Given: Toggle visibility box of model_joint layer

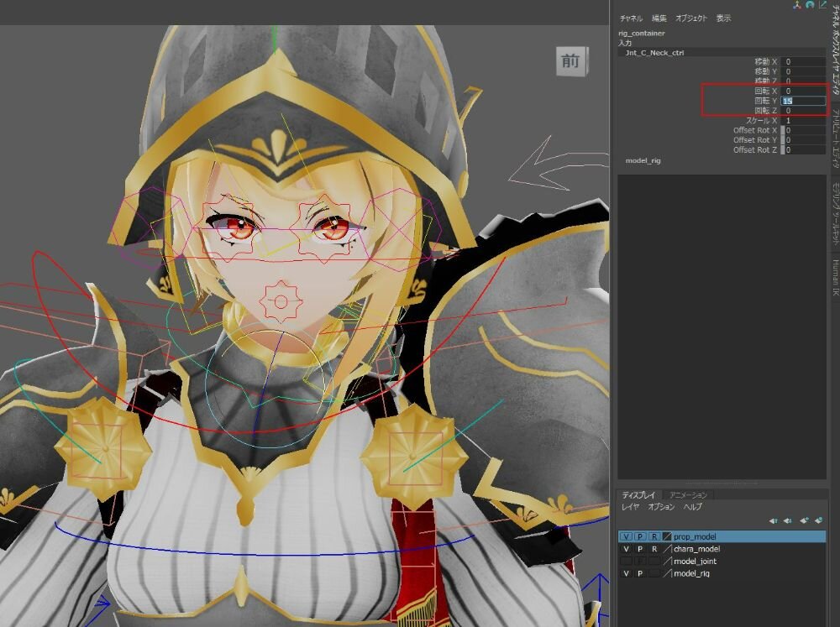Looking at the screenshot, I should pos(626,562).
